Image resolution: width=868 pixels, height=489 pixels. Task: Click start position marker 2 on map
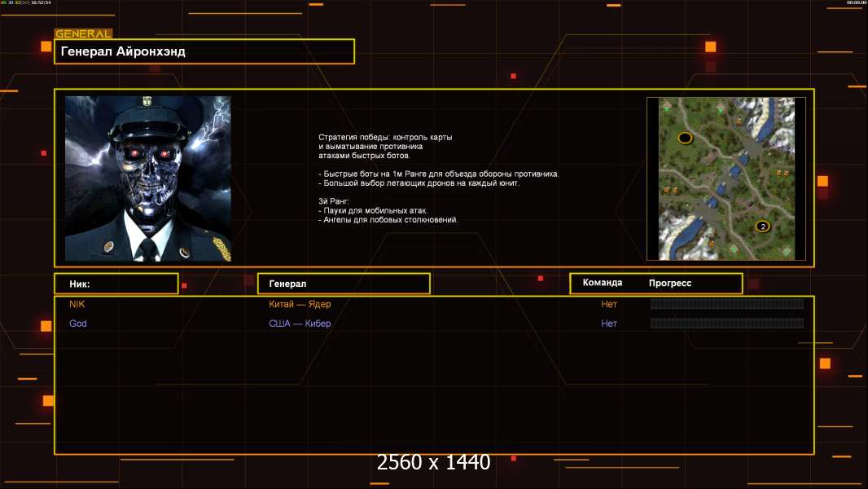click(x=762, y=226)
